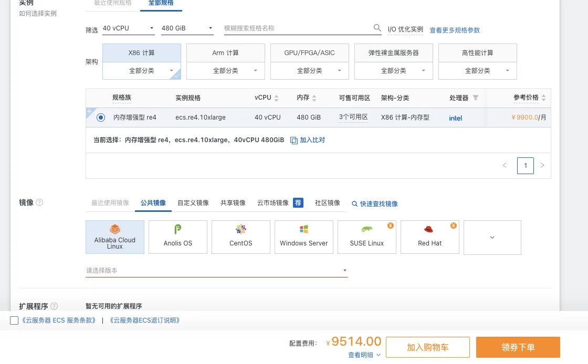
Task: Click the Intel processor logo in the re4 row
Action: [456, 118]
